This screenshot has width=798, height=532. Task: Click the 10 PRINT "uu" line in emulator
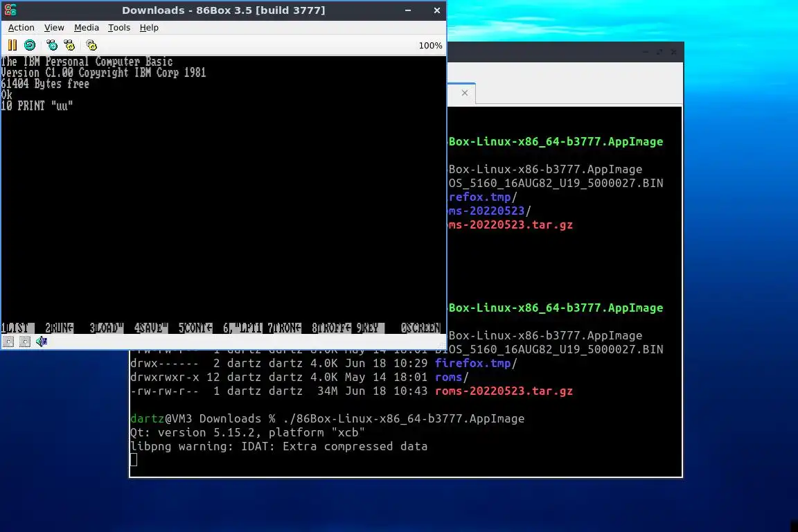(37, 106)
